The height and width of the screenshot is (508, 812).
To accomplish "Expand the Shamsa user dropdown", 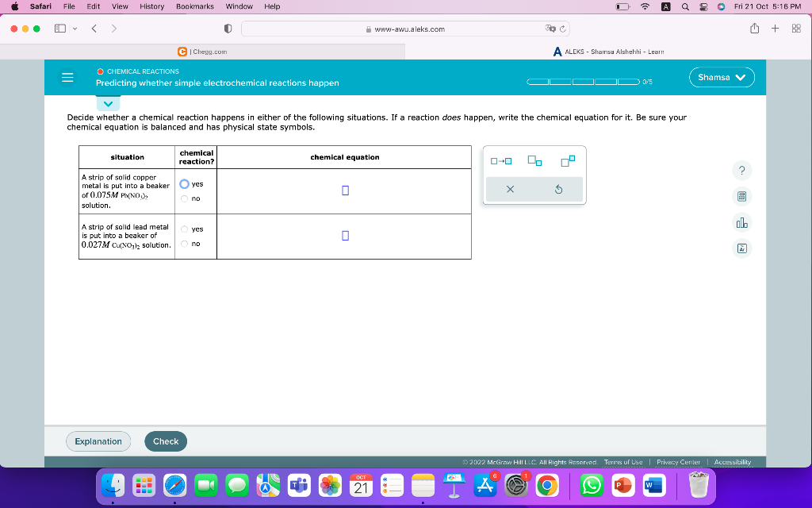I will [x=722, y=77].
